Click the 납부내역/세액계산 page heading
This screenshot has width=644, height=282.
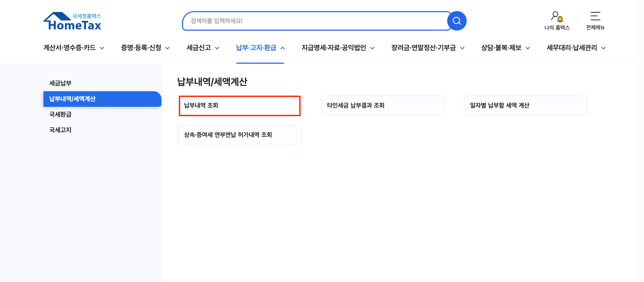212,82
